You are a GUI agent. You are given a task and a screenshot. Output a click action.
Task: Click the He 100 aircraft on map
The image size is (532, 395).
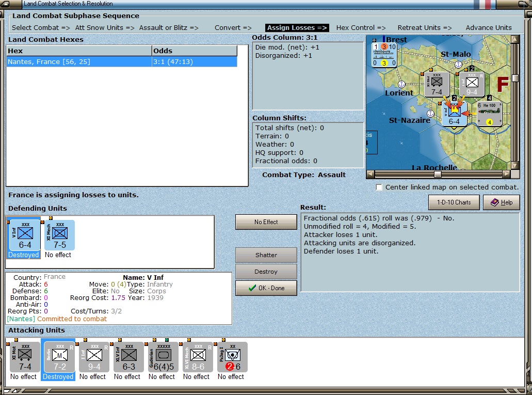490,113
